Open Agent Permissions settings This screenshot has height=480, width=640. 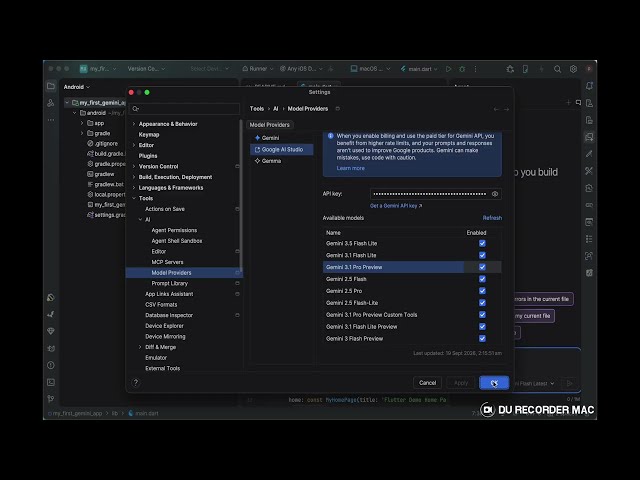(174, 230)
